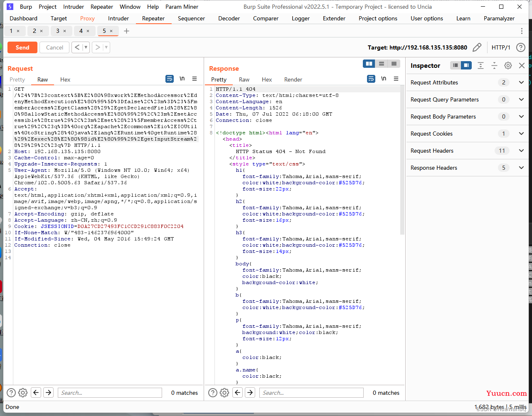Jump to next request search match

tap(49, 392)
